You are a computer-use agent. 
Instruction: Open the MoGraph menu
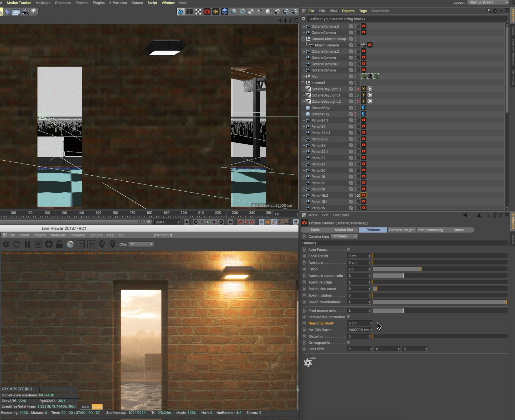43,3
